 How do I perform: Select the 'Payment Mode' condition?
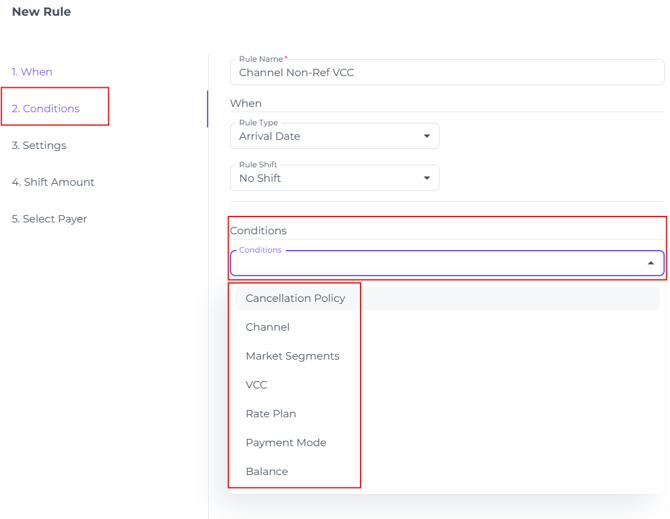click(x=286, y=443)
